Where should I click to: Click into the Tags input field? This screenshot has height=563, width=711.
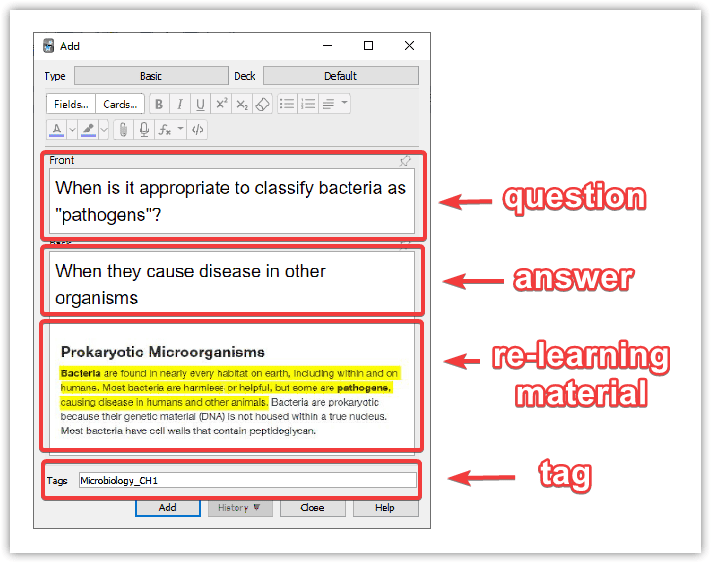click(247, 481)
